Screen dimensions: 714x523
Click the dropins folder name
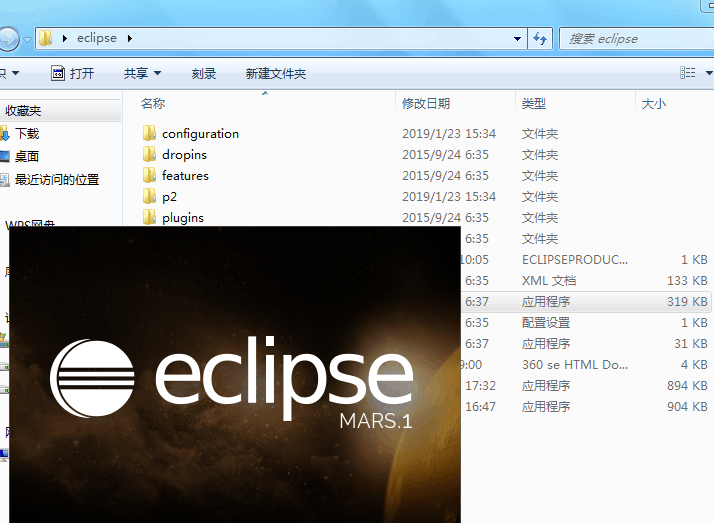184,154
